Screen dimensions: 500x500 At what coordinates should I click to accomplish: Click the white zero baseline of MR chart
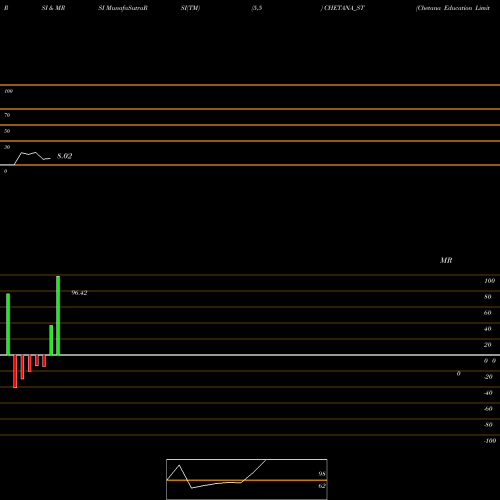click(250, 355)
